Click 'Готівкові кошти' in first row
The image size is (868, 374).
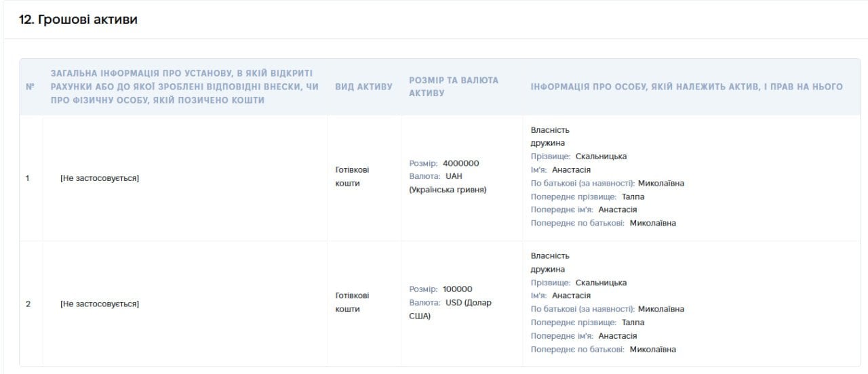point(353,176)
